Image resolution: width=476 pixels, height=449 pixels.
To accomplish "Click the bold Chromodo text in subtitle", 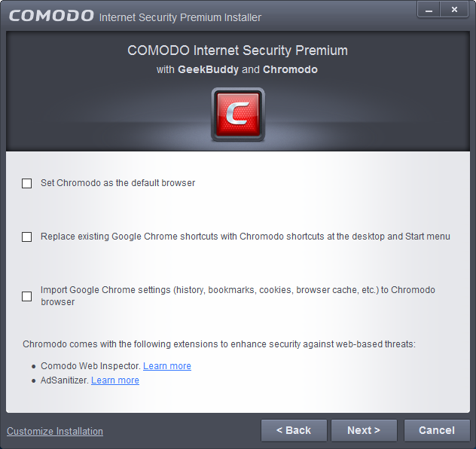I will 290,69.
